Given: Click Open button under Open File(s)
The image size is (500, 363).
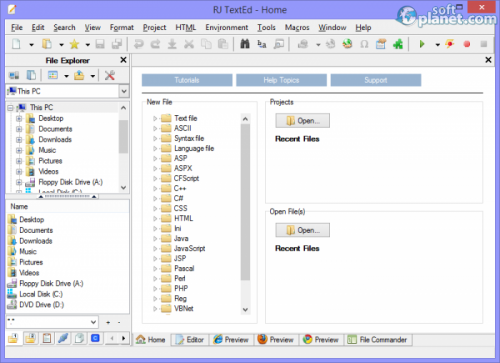Looking at the screenshot, I should click(x=302, y=230).
